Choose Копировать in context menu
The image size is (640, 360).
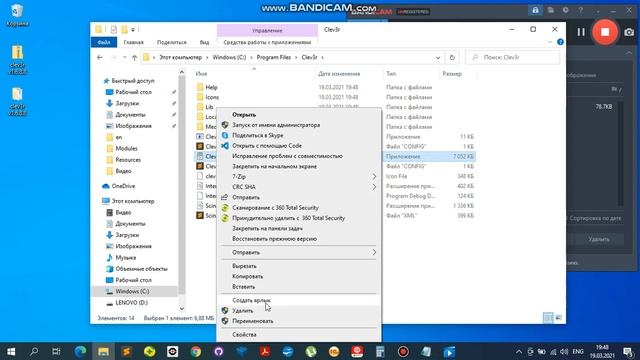click(247, 276)
